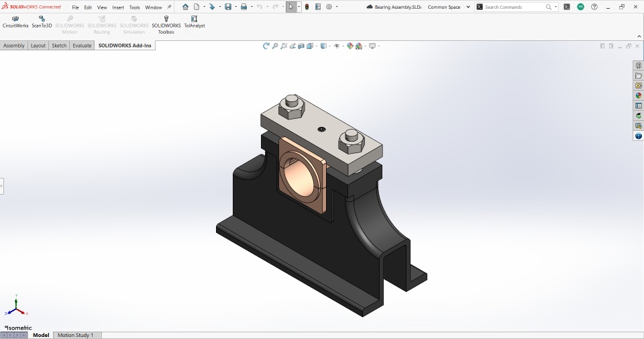Expand the Search Commands dropdown arrow

tap(555, 7)
